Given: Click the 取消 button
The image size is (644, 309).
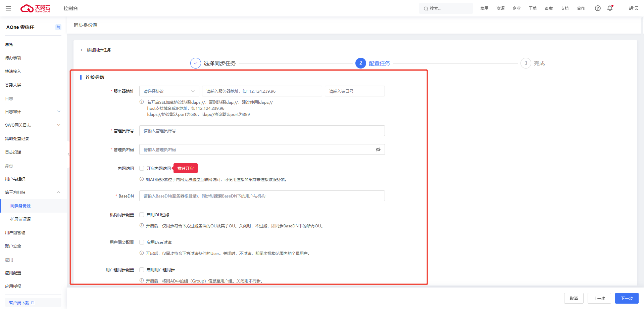Looking at the screenshot, I should point(574,298).
